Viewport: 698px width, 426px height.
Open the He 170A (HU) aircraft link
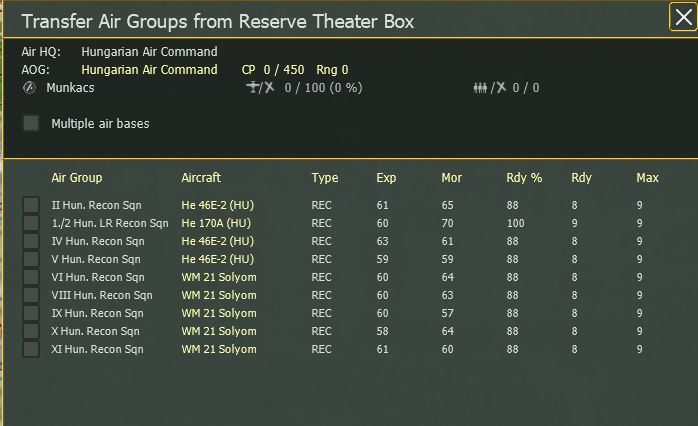point(216,223)
